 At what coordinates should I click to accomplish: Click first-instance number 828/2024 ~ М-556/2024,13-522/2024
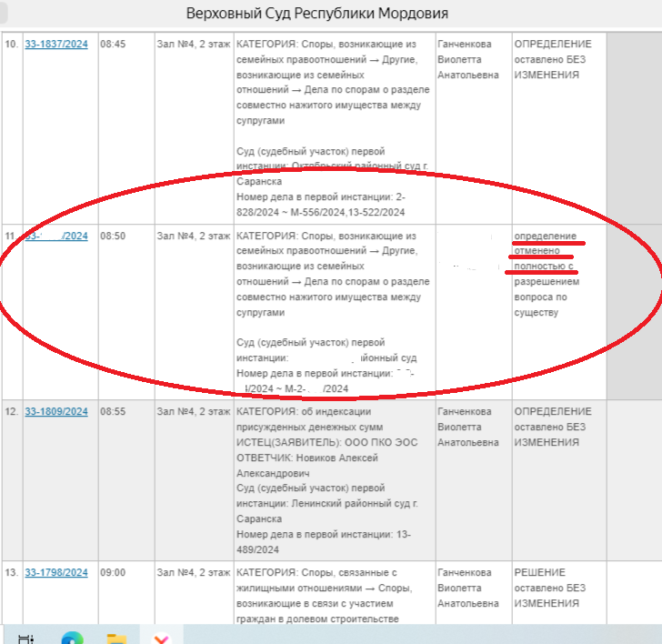(320, 212)
